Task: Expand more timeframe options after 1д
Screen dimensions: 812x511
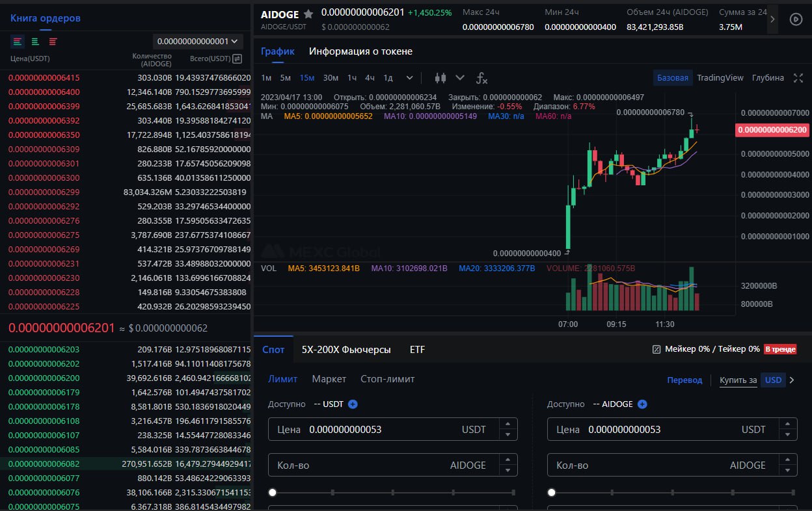Action: (x=409, y=78)
